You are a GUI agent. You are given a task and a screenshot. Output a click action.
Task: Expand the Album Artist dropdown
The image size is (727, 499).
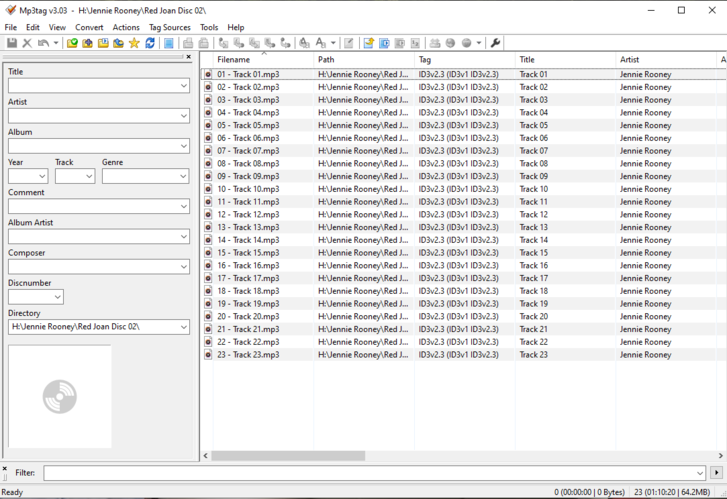point(184,237)
